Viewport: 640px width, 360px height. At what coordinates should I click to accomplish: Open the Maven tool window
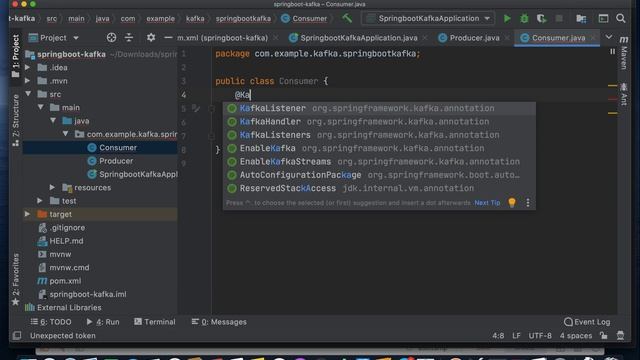624,52
